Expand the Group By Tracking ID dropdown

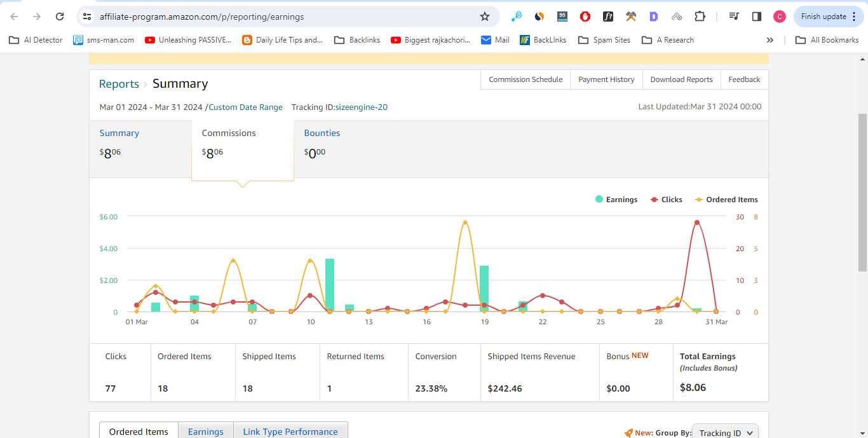[725, 433]
